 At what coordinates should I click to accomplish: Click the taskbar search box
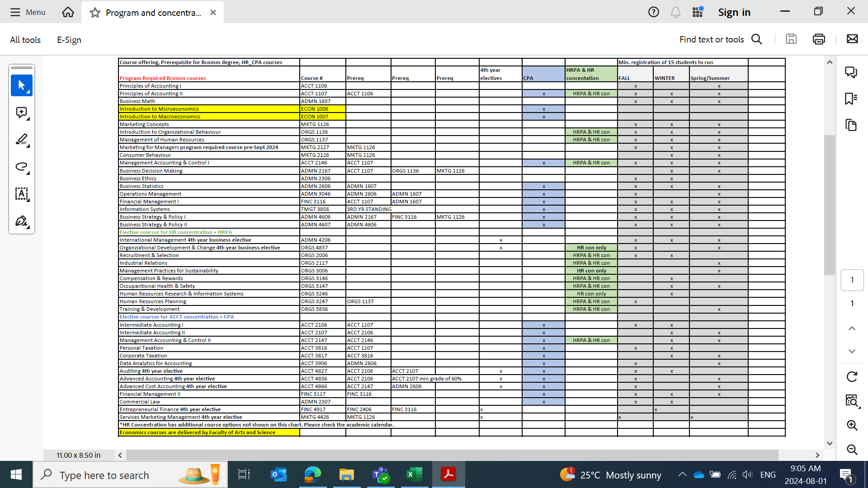click(130, 475)
